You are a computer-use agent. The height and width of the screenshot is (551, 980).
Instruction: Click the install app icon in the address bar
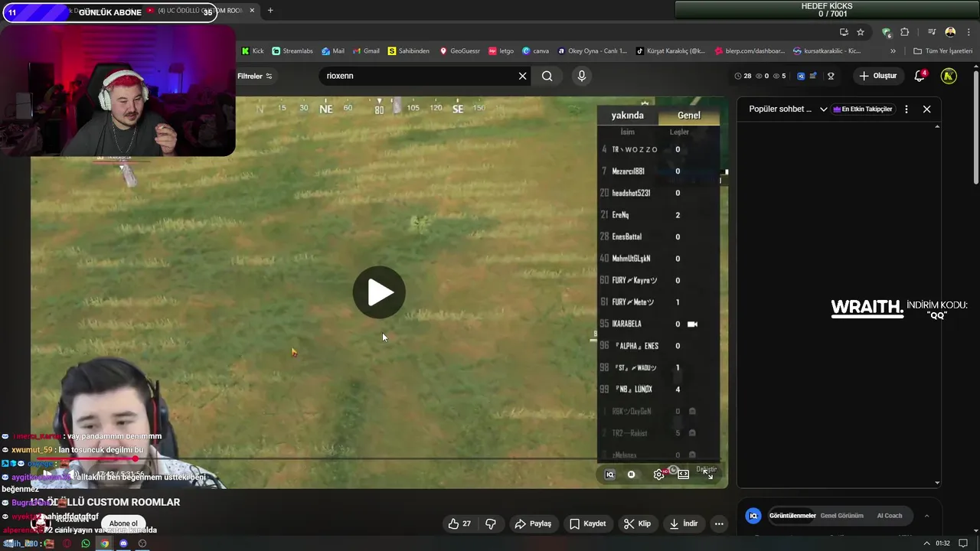(x=844, y=32)
